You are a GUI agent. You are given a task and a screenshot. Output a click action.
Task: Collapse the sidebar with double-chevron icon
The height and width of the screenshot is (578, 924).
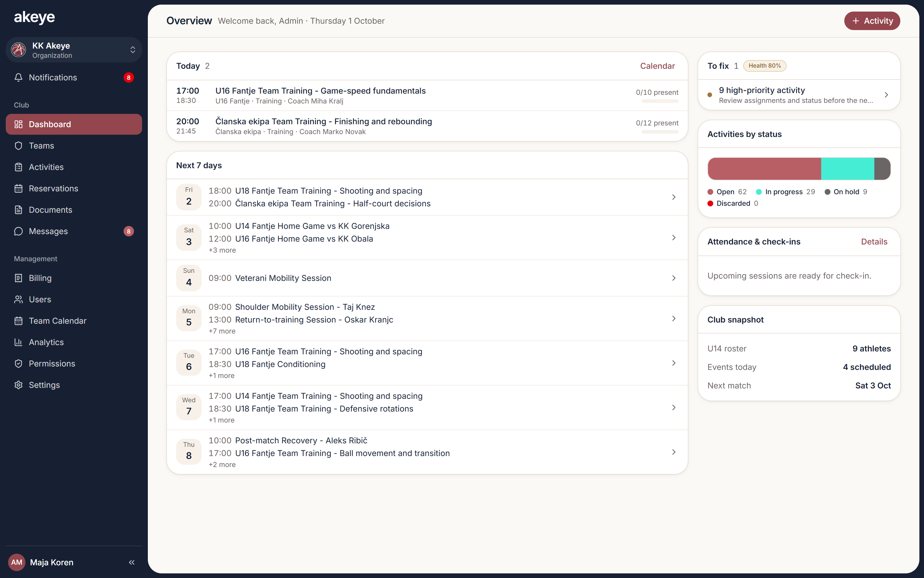coord(132,562)
